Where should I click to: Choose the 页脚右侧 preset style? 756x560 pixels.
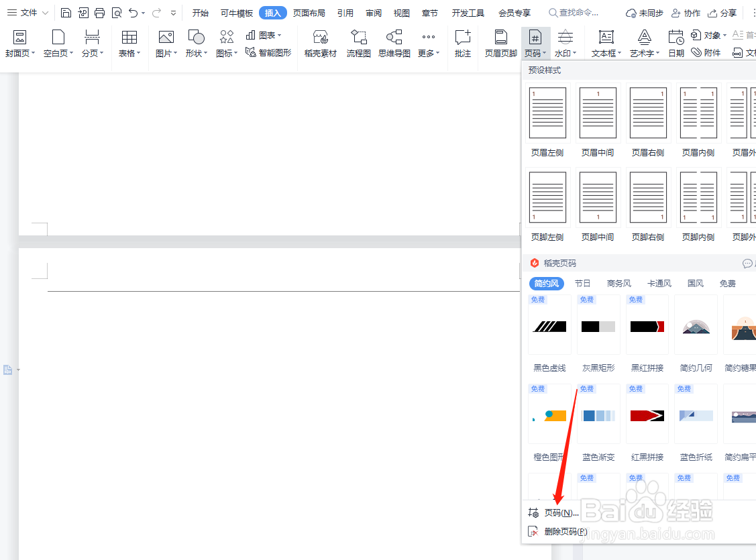point(648,205)
